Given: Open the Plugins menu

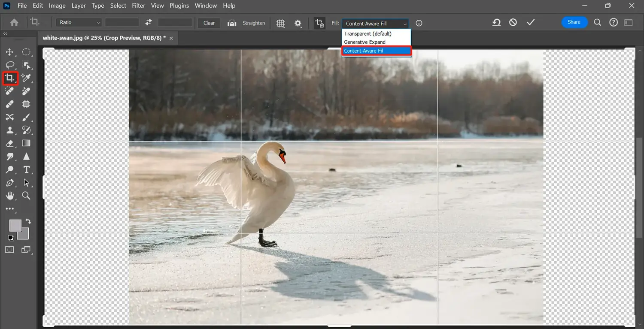Looking at the screenshot, I should coord(179,6).
